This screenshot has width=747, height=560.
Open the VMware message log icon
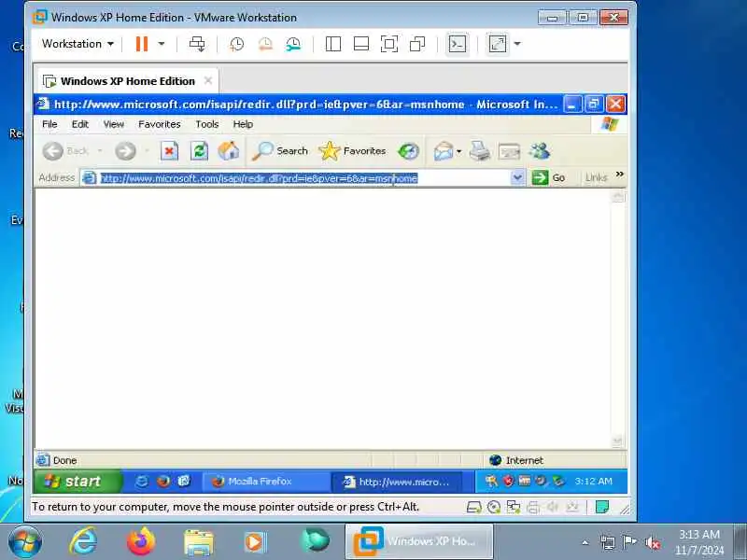(x=602, y=508)
